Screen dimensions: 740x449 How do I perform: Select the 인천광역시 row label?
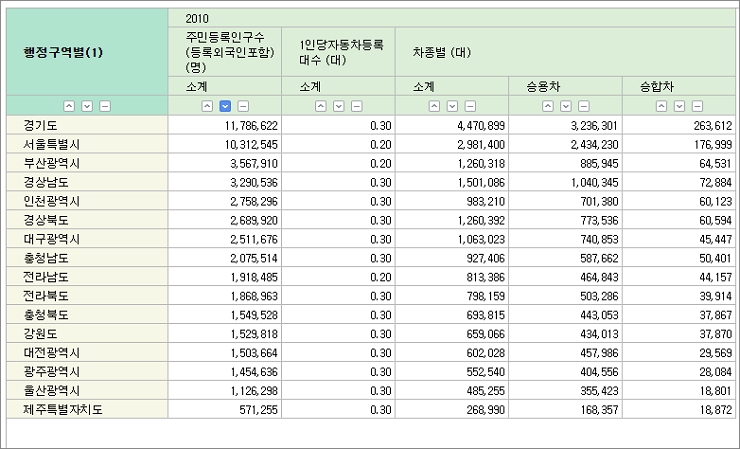(x=52, y=201)
